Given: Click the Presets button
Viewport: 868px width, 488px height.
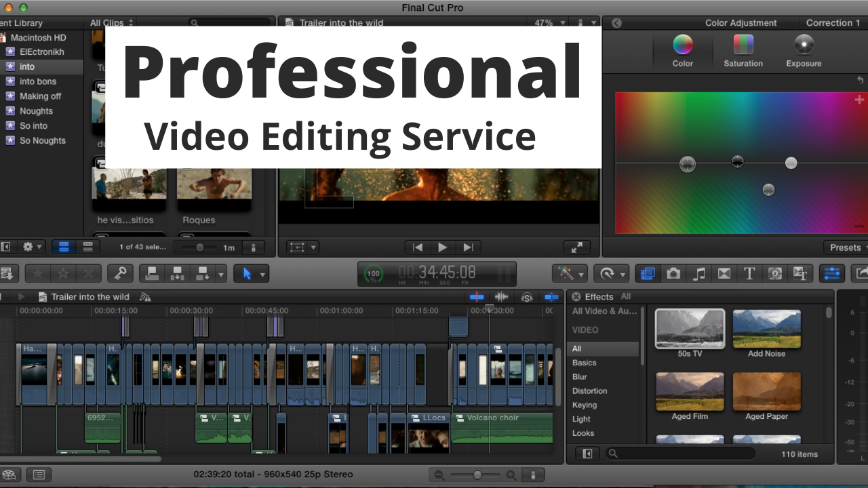Looking at the screenshot, I should [x=846, y=247].
